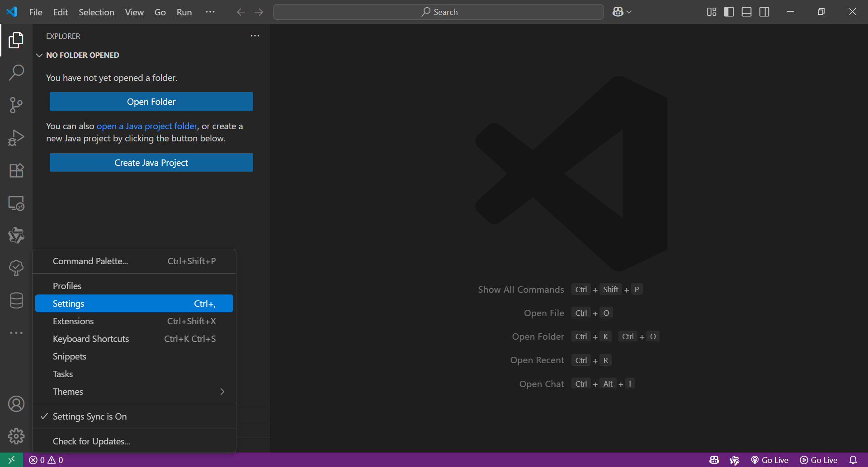Click the remote window indicator in status bar

(12, 460)
